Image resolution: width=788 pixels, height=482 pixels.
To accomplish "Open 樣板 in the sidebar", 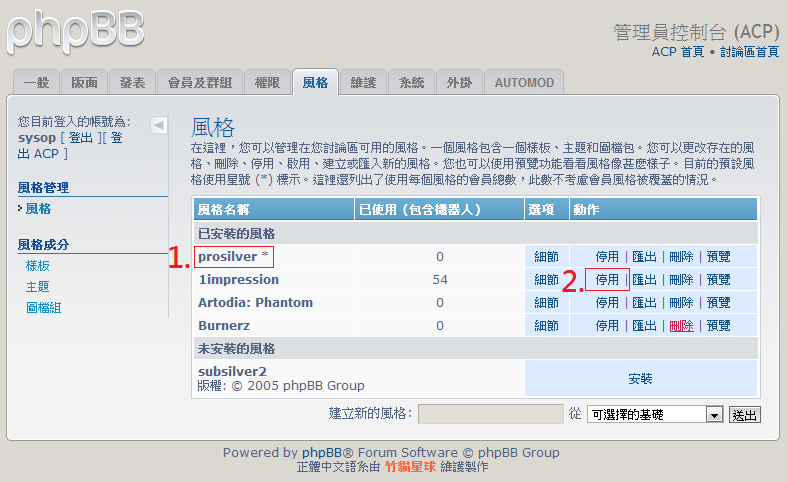I will point(38,266).
